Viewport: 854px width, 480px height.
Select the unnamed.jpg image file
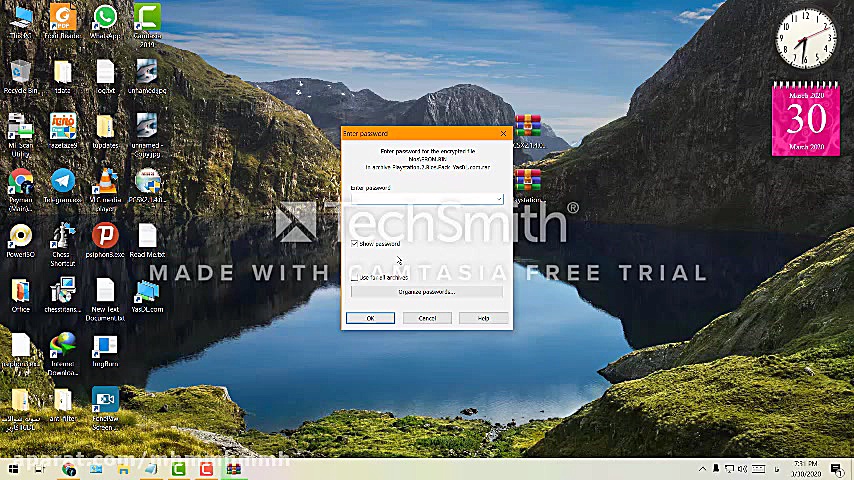pyautogui.click(x=147, y=77)
